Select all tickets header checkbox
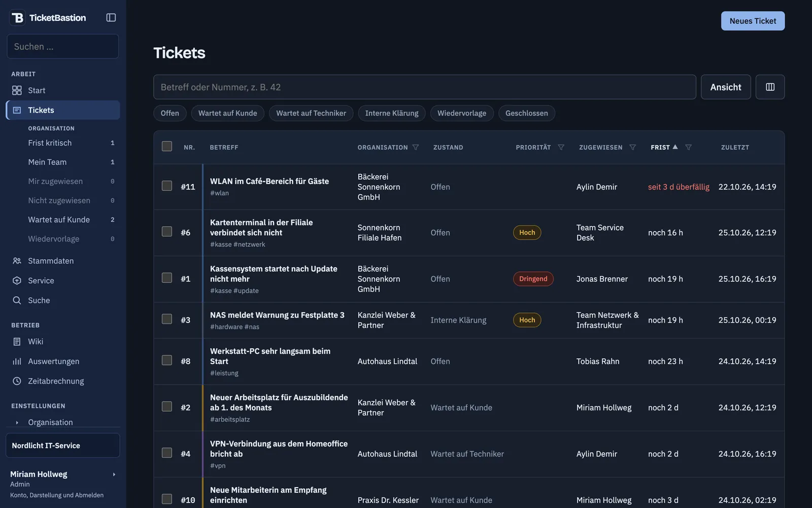 click(x=167, y=146)
